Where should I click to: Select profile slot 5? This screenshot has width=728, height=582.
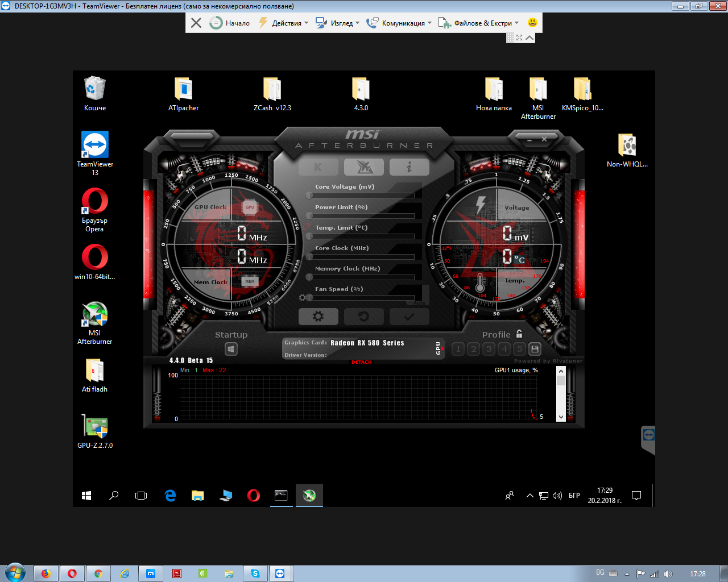tap(520, 349)
